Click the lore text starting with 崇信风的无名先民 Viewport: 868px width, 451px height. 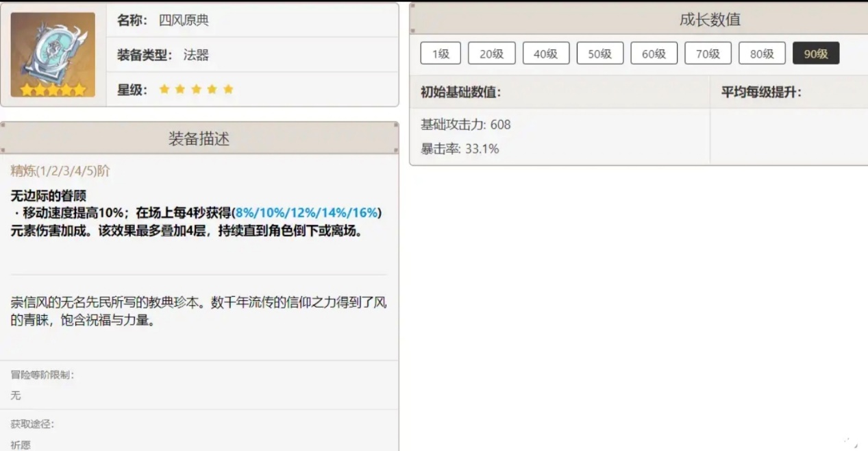[199, 311]
